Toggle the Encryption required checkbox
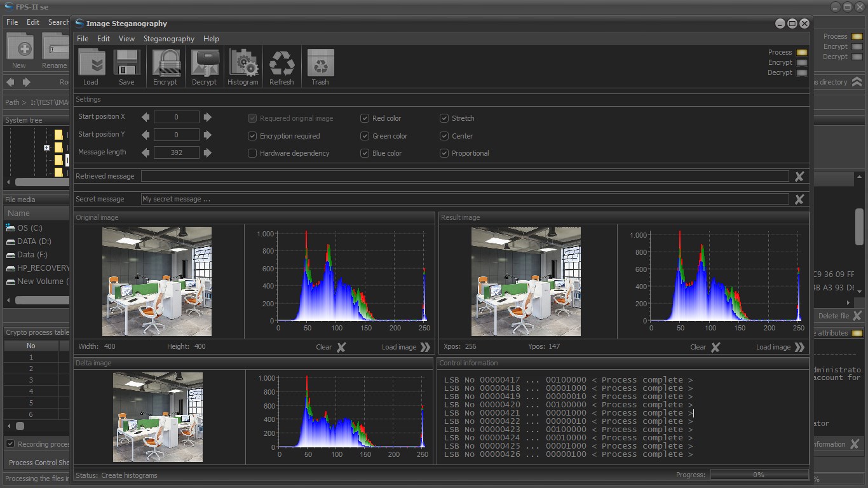 (x=252, y=136)
